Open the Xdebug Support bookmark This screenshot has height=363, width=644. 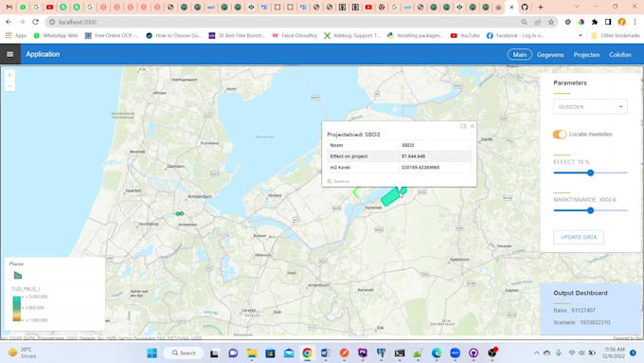[352, 36]
